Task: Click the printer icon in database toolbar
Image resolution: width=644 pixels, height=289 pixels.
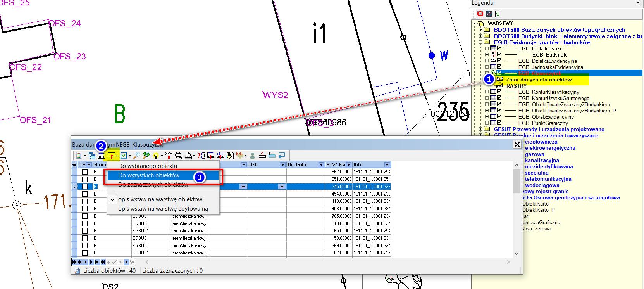Action: point(188,156)
